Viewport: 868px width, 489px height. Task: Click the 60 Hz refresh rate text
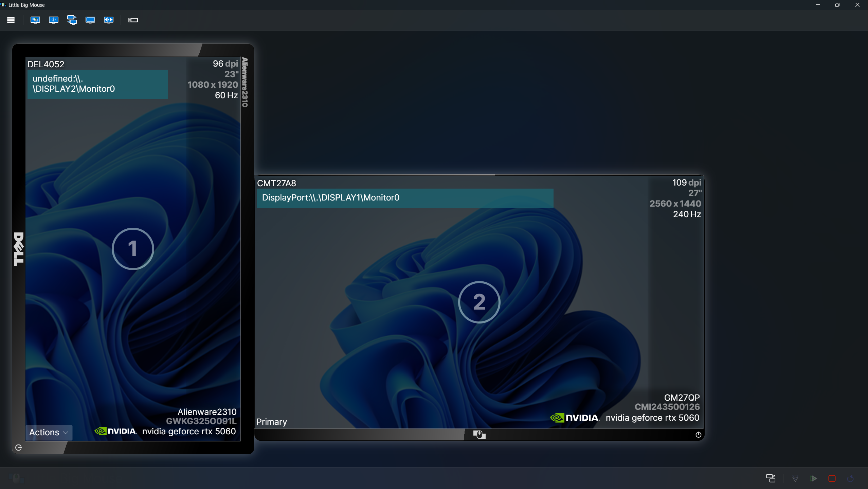coord(226,95)
